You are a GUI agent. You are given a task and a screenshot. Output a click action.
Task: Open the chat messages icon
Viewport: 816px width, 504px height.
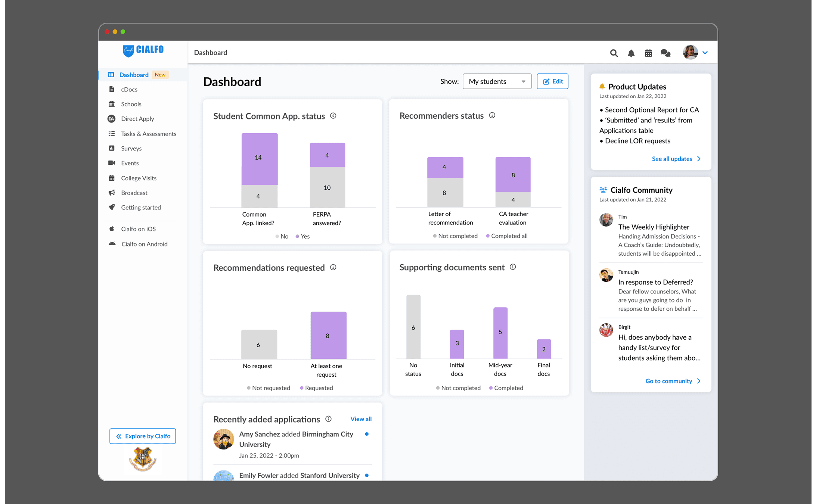coord(665,53)
